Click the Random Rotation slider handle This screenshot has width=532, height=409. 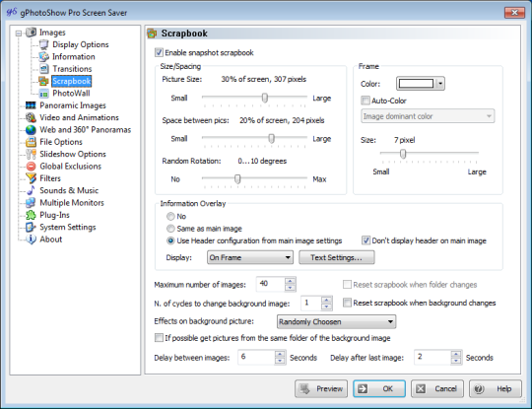coord(237,178)
